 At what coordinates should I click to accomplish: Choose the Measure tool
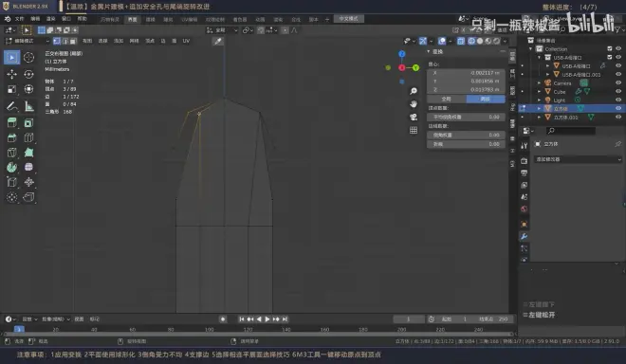pos(28,106)
